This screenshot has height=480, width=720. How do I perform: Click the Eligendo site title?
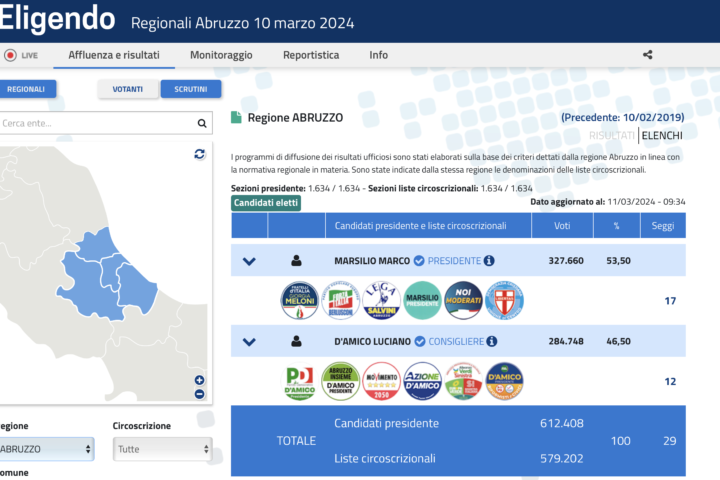point(57,18)
